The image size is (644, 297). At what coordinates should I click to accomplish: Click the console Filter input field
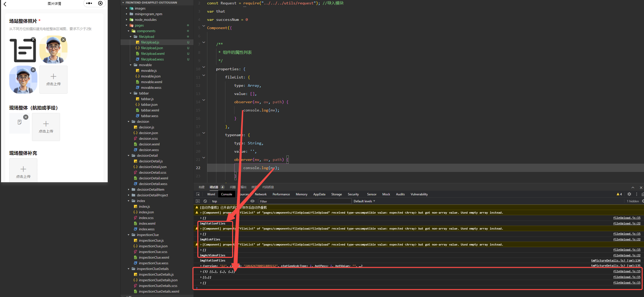[305, 201]
